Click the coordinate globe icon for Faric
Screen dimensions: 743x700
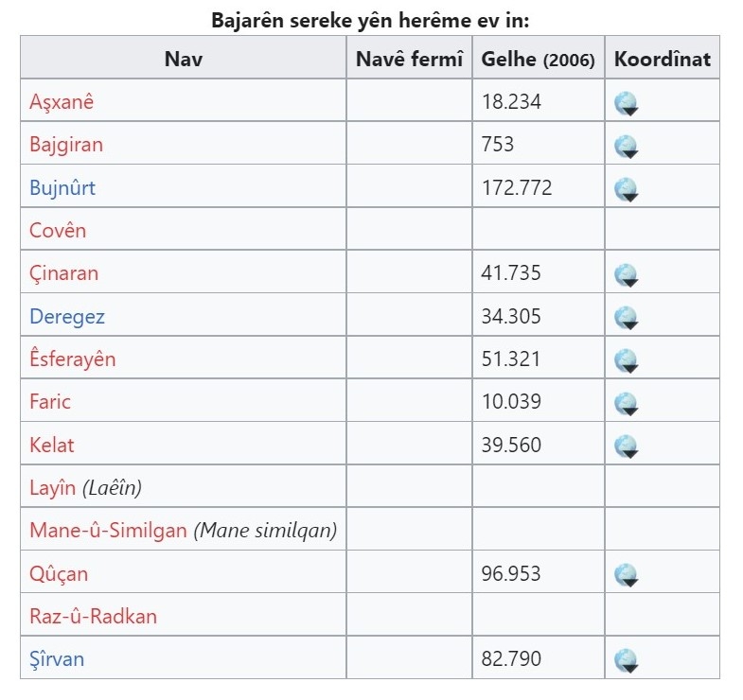[x=626, y=402]
